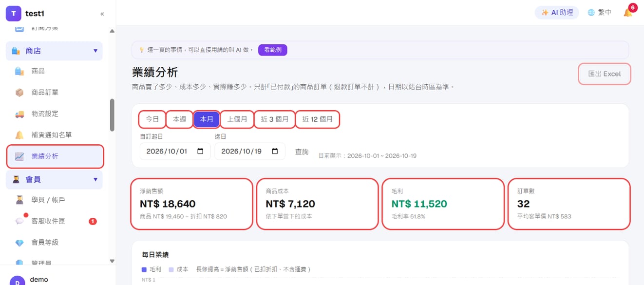Select the 本週 date range

pyautogui.click(x=180, y=119)
